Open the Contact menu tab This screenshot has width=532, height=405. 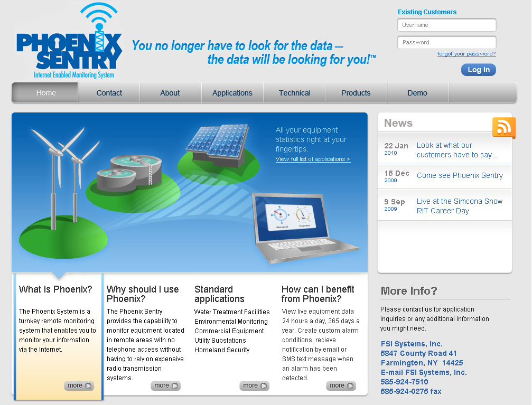point(109,93)
